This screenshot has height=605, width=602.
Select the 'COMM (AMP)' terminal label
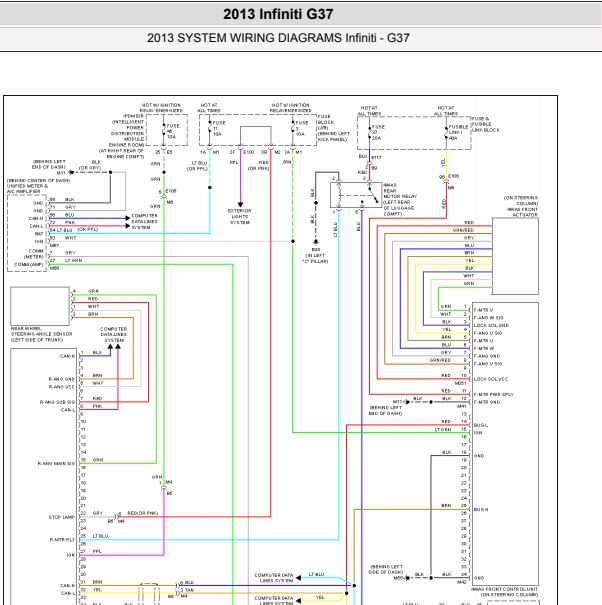pos(29,265)
